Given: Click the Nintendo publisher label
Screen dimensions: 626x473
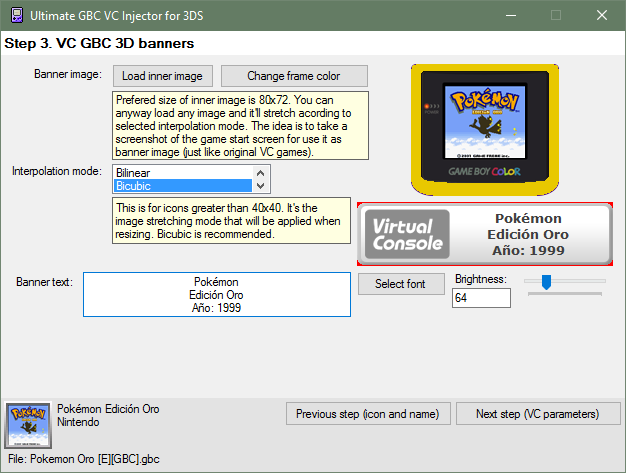Looking at the screenshot, I should (x=78, y=422).
